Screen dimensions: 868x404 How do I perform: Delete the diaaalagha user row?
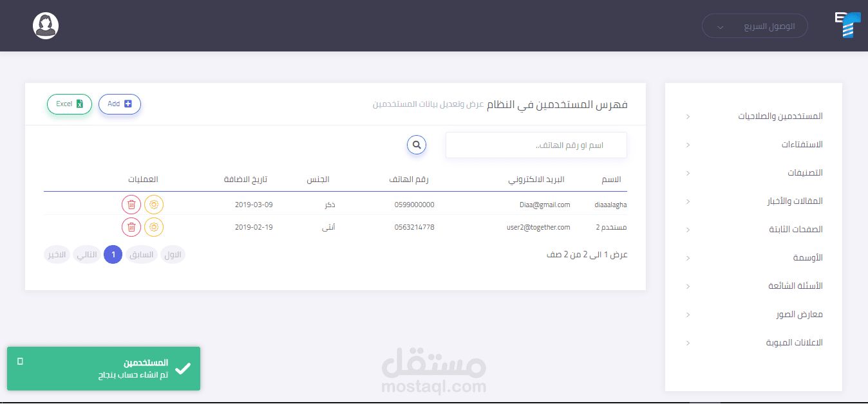tap(131, 204)
